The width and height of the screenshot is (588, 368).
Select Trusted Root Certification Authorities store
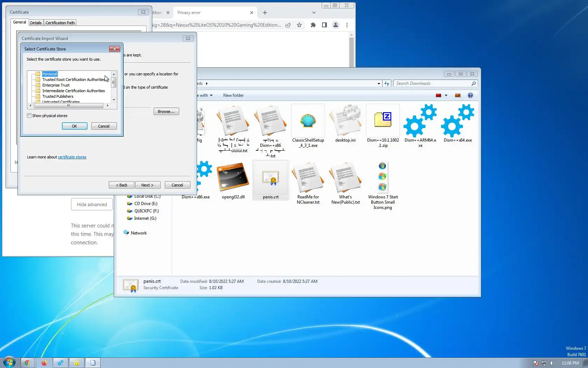click(73, 80)
